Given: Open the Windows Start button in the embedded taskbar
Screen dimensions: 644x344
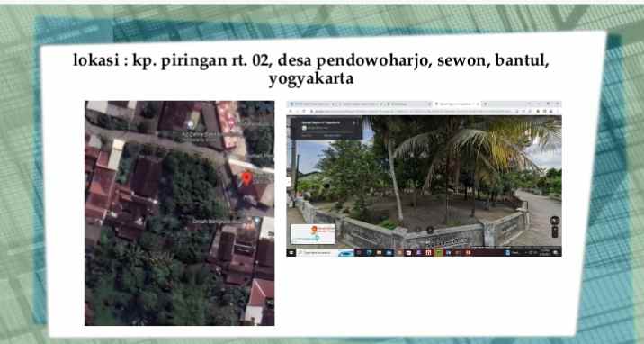Looking at the screenshot, I should tap(291, 252).
